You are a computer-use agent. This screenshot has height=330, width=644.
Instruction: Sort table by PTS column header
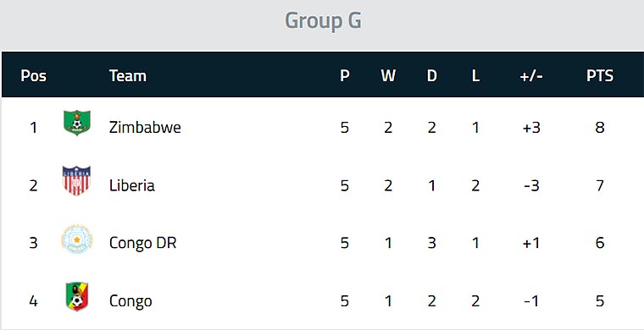600,76
